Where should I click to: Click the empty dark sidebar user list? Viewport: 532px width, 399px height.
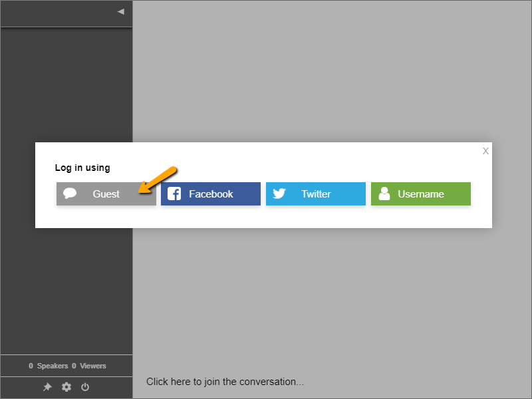click(66, 86)
